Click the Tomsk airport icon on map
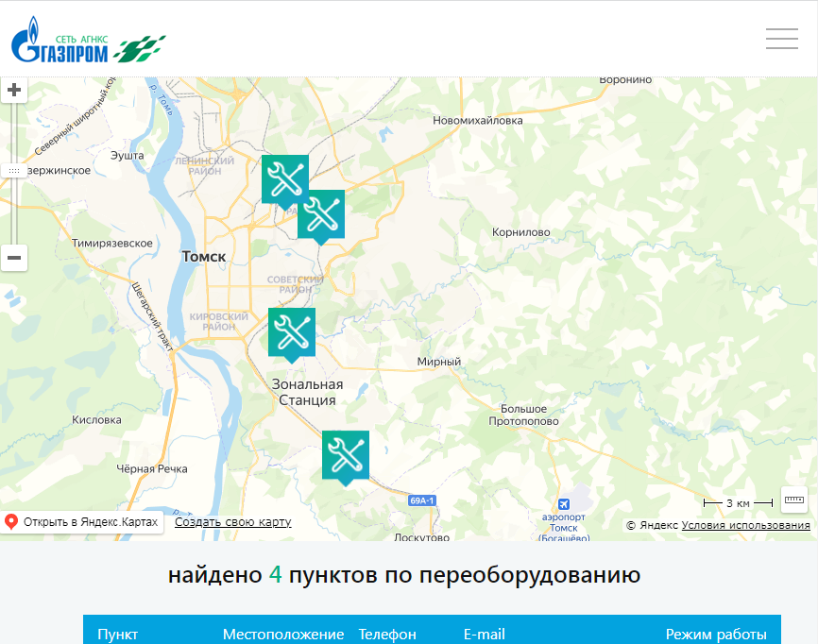 point(564,503)
